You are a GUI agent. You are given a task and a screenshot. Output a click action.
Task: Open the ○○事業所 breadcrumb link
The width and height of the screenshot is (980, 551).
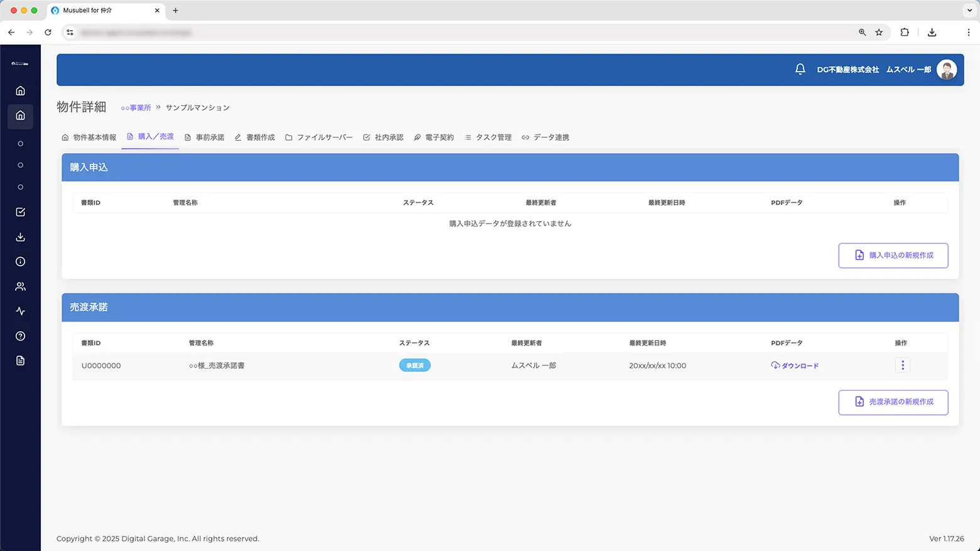[136, 107]
